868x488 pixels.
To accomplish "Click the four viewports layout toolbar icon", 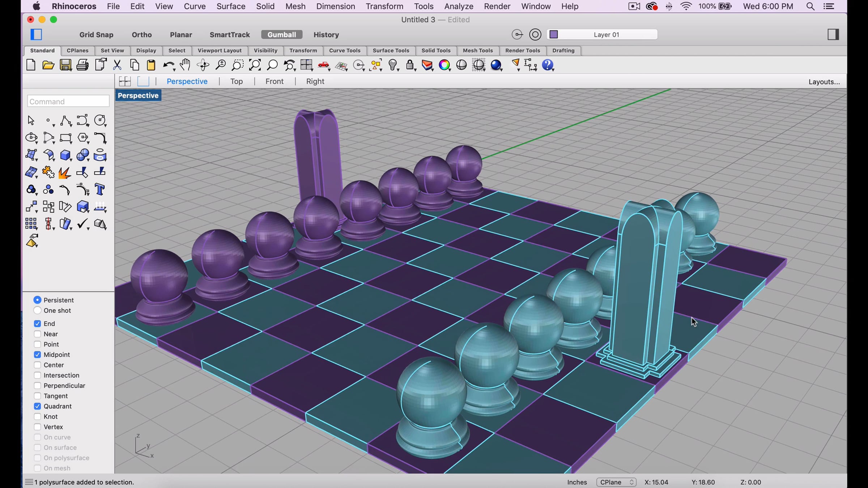I will (307, 65).
